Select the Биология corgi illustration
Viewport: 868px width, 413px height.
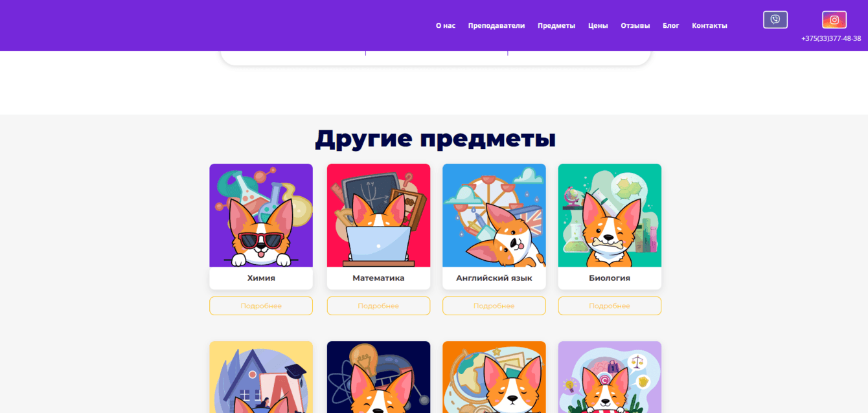coord(610,215)
